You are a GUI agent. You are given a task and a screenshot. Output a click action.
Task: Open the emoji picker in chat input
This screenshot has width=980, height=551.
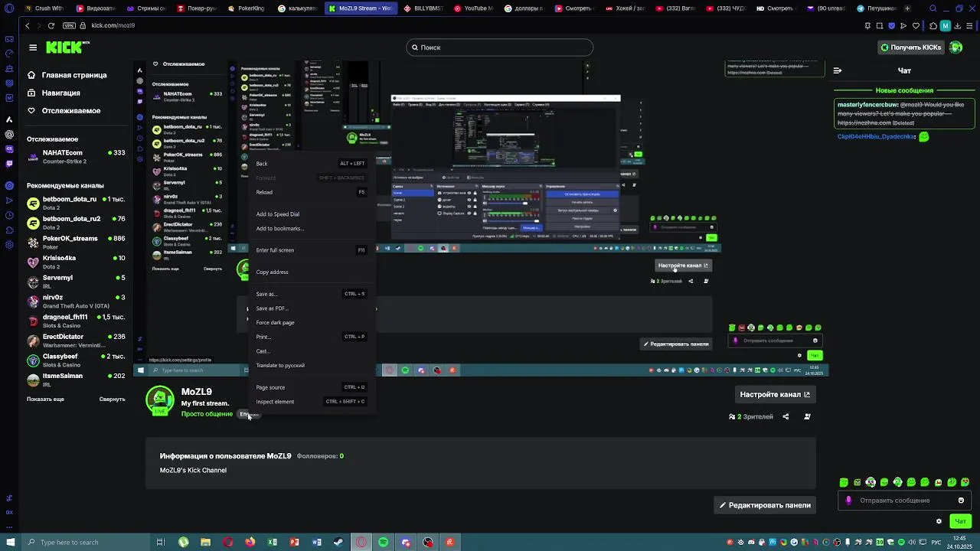961,500
